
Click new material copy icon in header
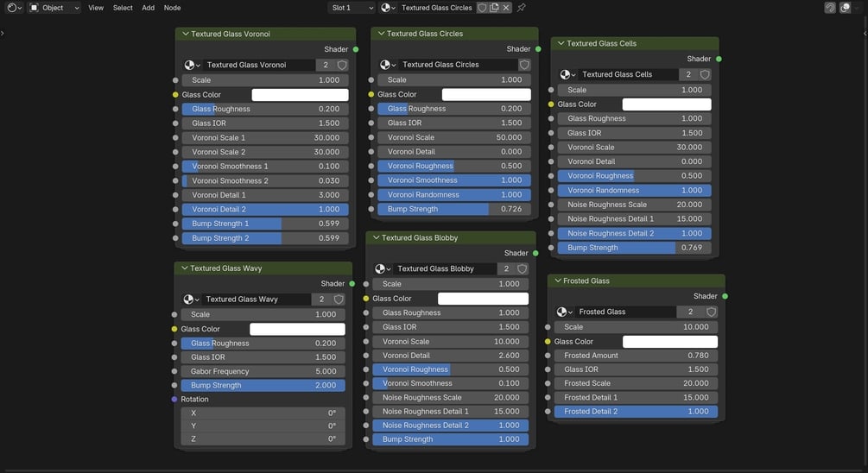pyautogui.click(x=494, y=8)
